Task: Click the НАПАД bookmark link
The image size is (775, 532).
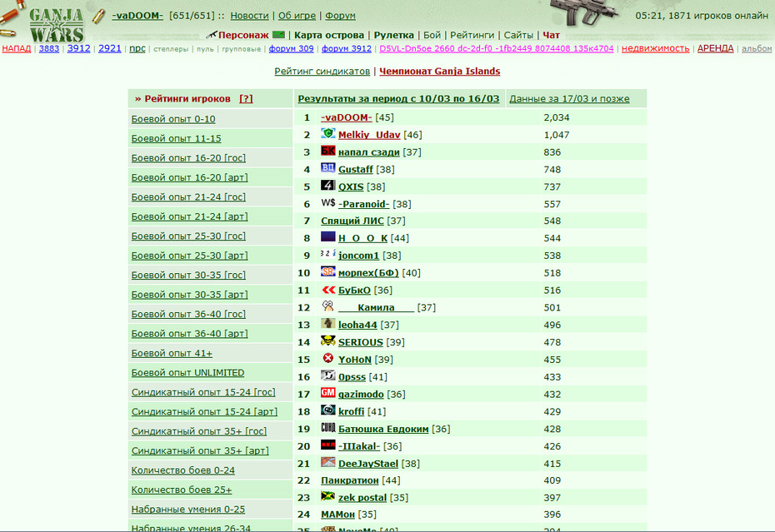Action: pos(17,48)
